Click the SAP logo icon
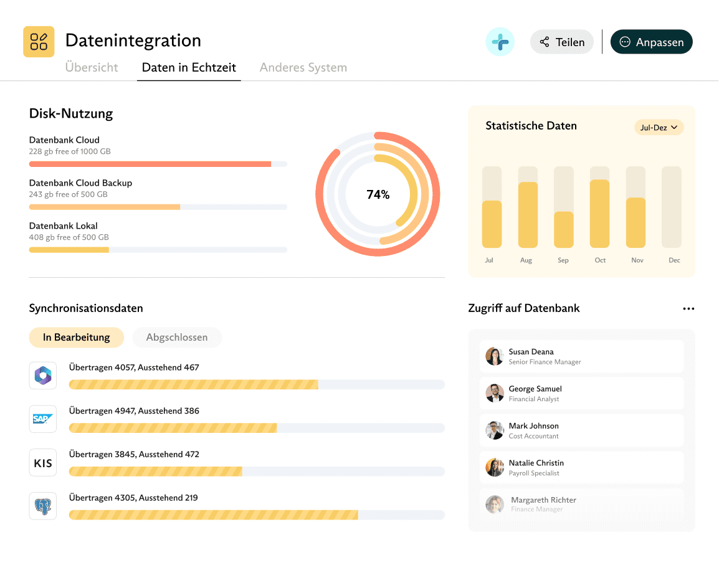The height and width of the screenshot is (588, 719). point(43,419)
